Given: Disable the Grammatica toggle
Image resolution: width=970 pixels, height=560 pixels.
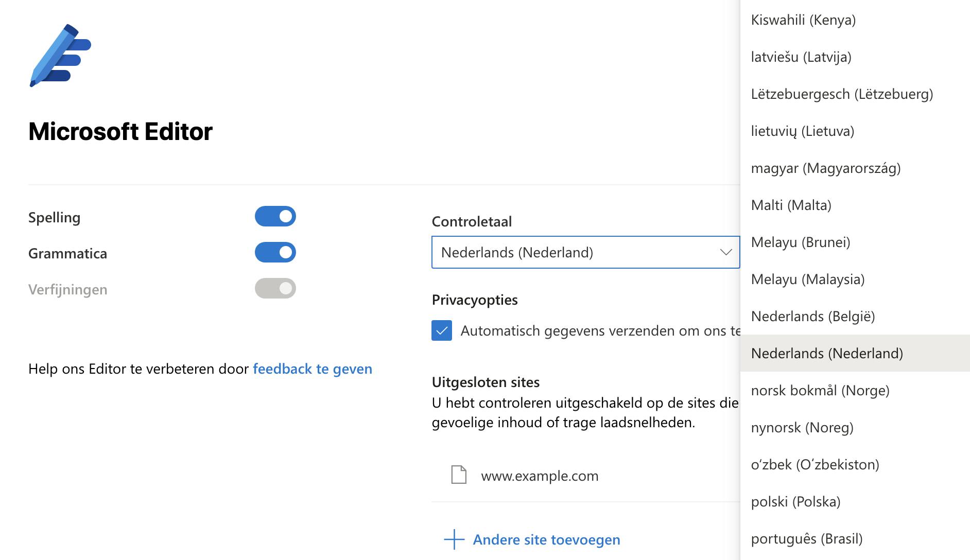Looking at the screenshot, I should [x=275, y=253].
